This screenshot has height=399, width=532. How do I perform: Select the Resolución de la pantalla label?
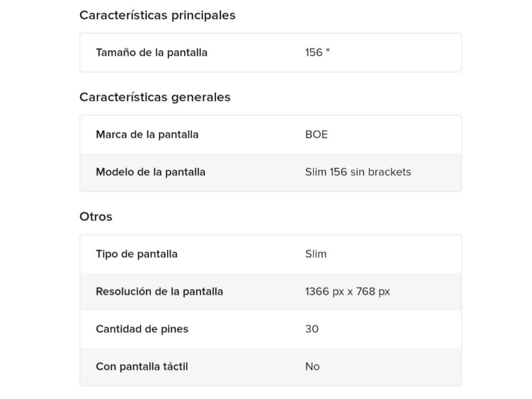(159, 291)
